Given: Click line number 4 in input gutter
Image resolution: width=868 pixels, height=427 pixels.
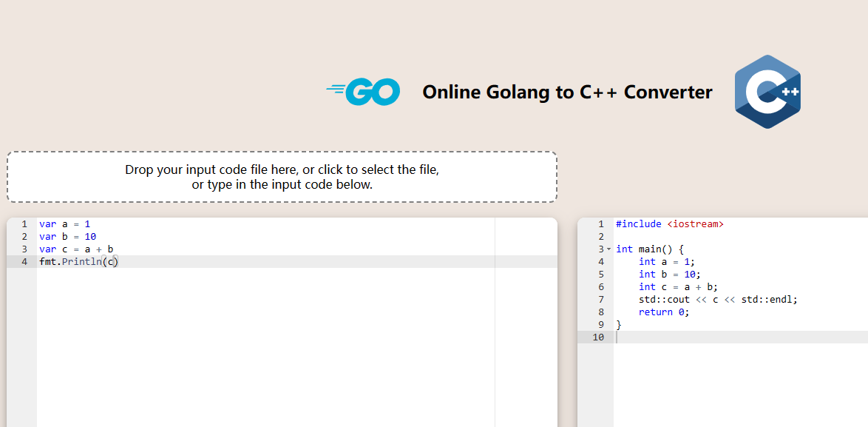Looking at the screenshot, I should pyautogui.click(x=24, y=262).
